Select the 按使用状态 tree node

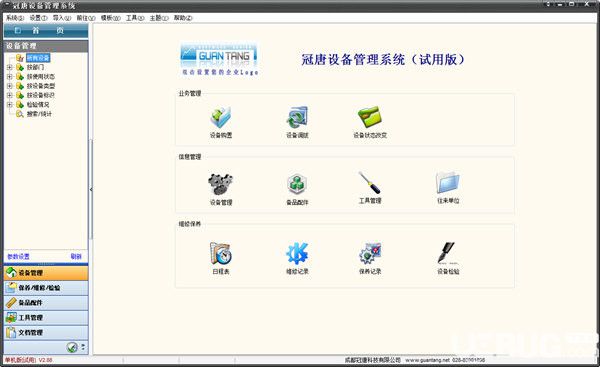click(41, 77)
